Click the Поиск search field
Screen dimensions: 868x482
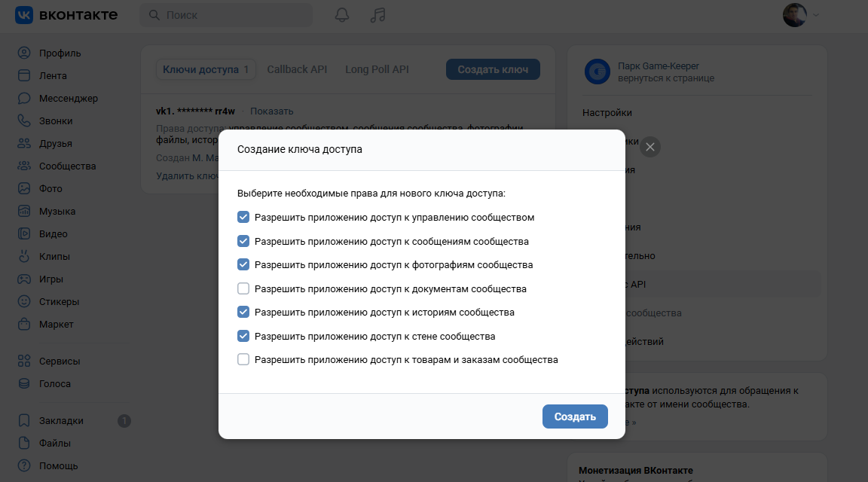click(226, 15)
